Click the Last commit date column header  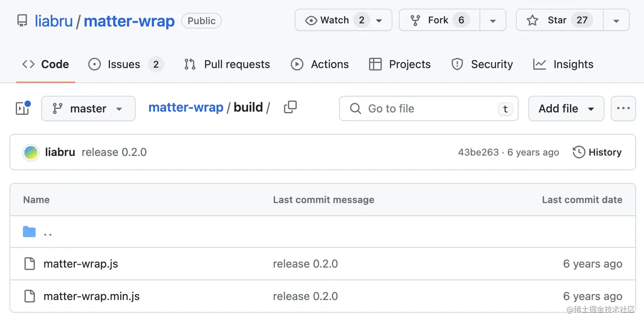[582, 199]
